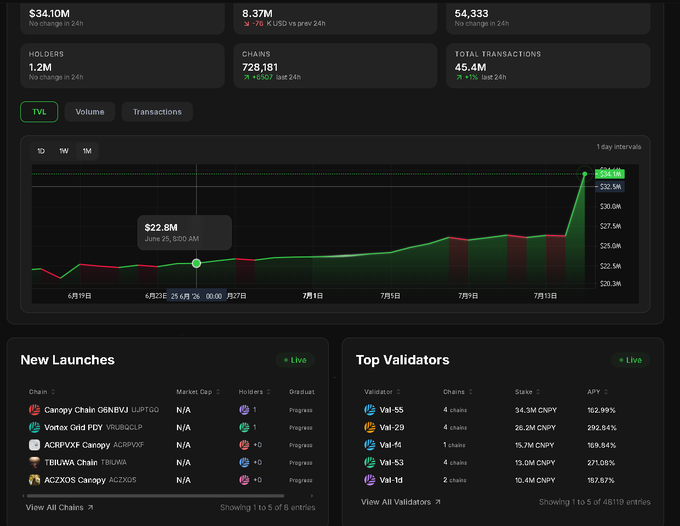This screenshot has width=680, height=526.
Task: Open the Holders 1.2M stat card
Action: click(122, 65)
